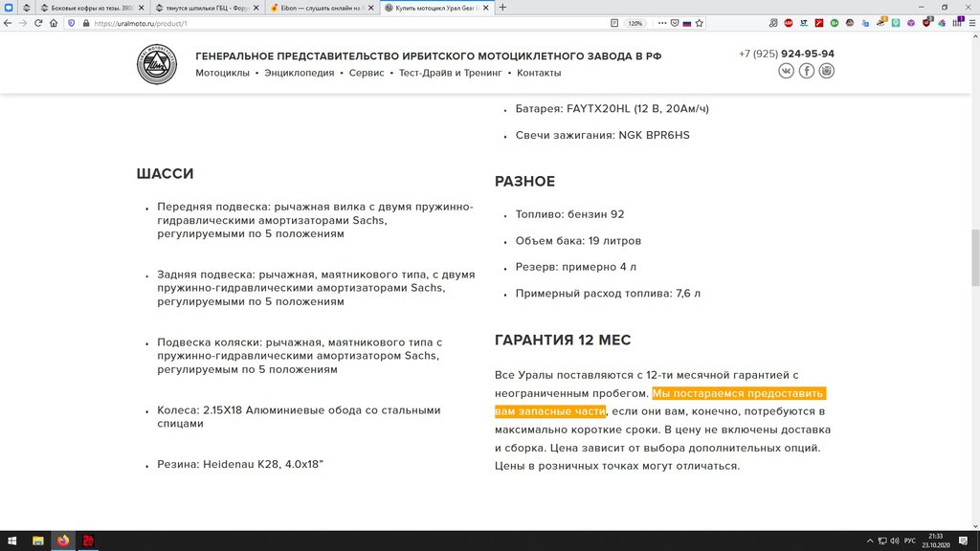Click the Ural factory round logo
Screen dimensions: 980x551
(157, 63)
